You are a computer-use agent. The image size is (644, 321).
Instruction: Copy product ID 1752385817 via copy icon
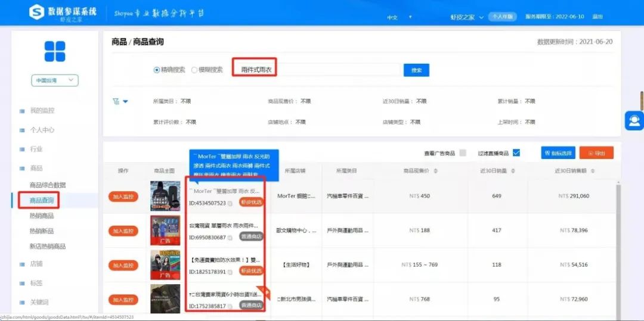pyautogui.click(x=230, y=306)
